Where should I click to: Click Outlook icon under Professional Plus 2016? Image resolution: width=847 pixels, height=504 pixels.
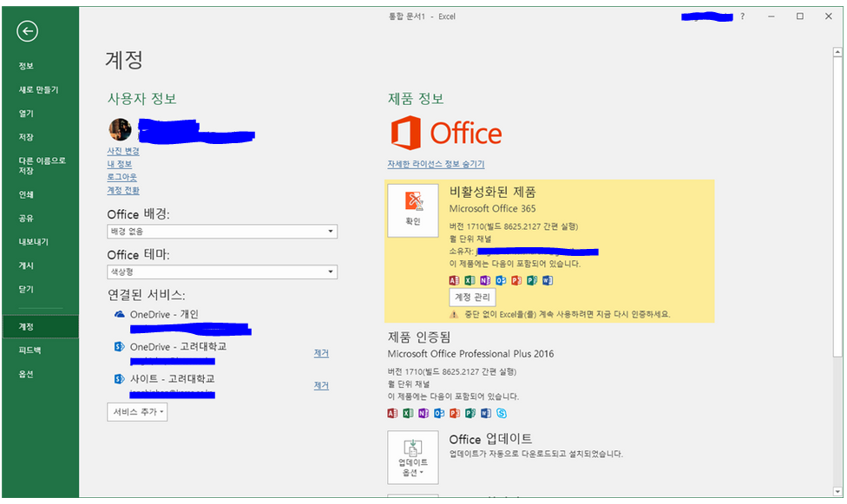[x=439, y=413]
